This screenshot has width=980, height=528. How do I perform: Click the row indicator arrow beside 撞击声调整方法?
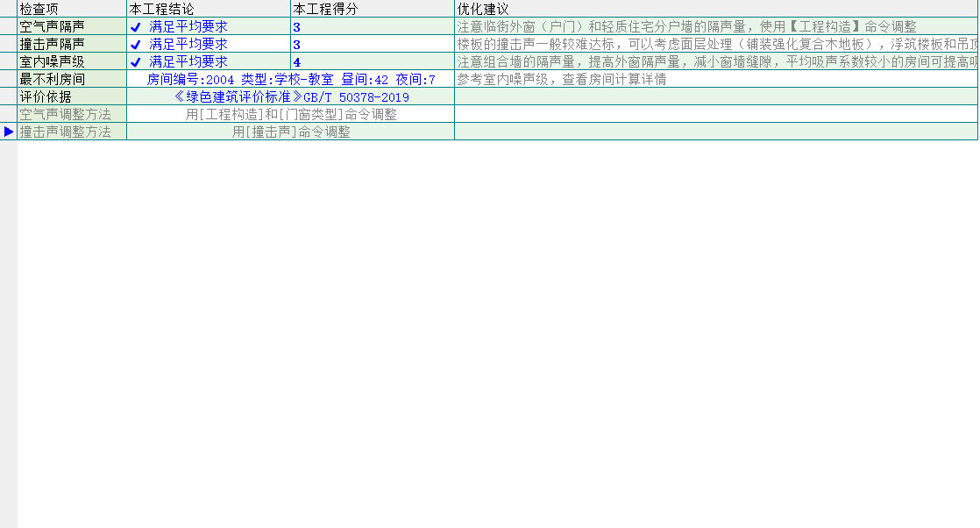click(x=9, y=132)
